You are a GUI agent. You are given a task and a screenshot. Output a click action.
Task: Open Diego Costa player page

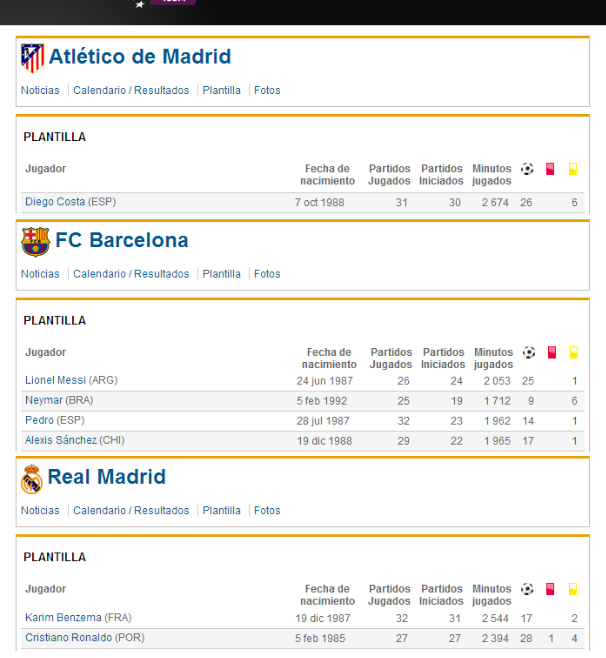[55, 202]
